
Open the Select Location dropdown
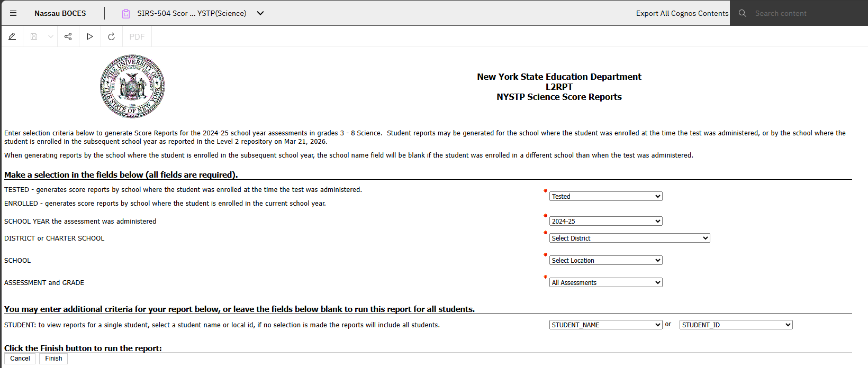pos(606,260)
